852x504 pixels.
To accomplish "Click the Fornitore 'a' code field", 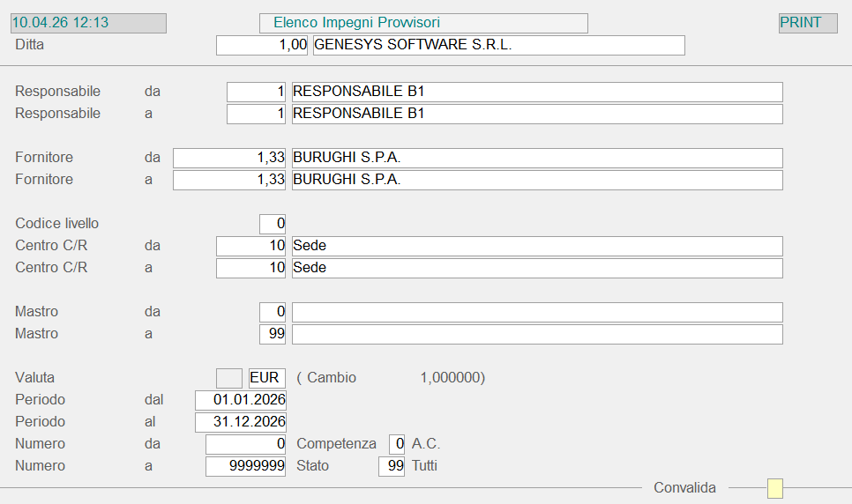I will point(229,180).
